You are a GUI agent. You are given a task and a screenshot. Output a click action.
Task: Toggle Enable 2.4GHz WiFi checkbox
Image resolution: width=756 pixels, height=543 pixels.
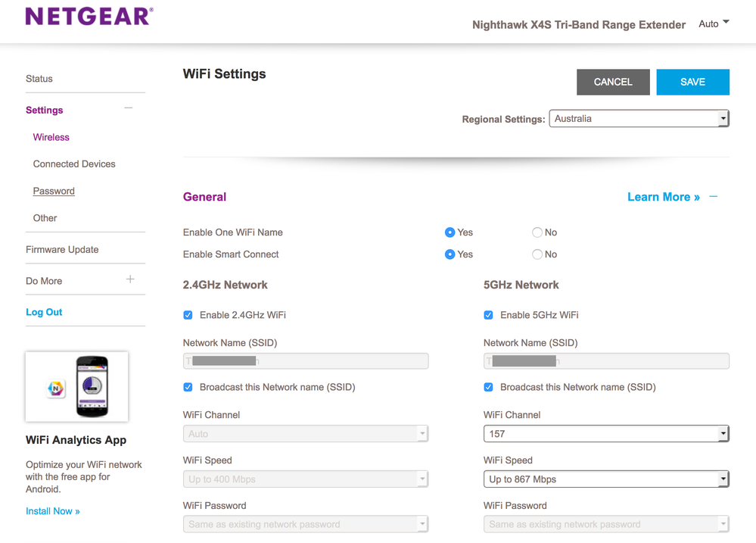[188, 315]
